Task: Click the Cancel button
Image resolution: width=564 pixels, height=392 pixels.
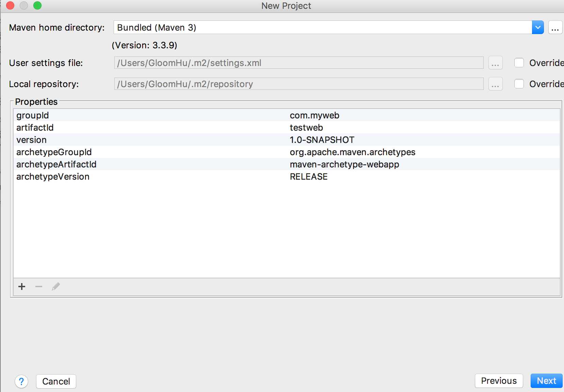Action: coord(56,381)
